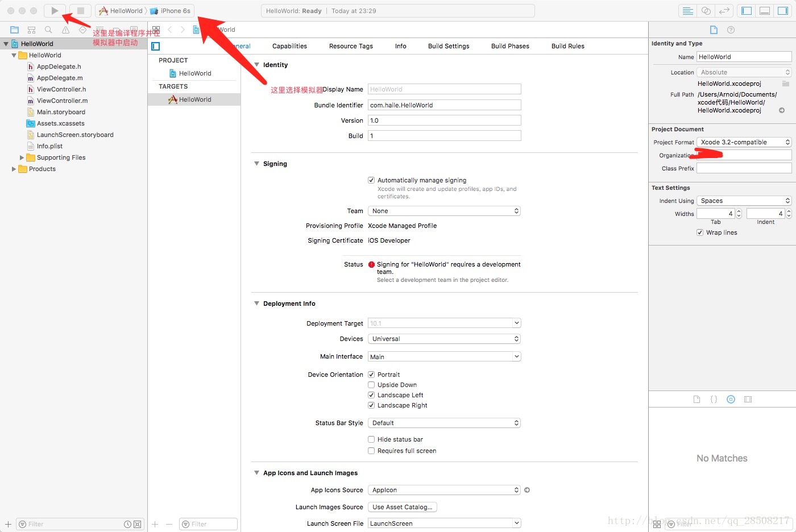Select the assistant editor icon
This screenshot has height=532, width=796.
(x=706, y=11)
